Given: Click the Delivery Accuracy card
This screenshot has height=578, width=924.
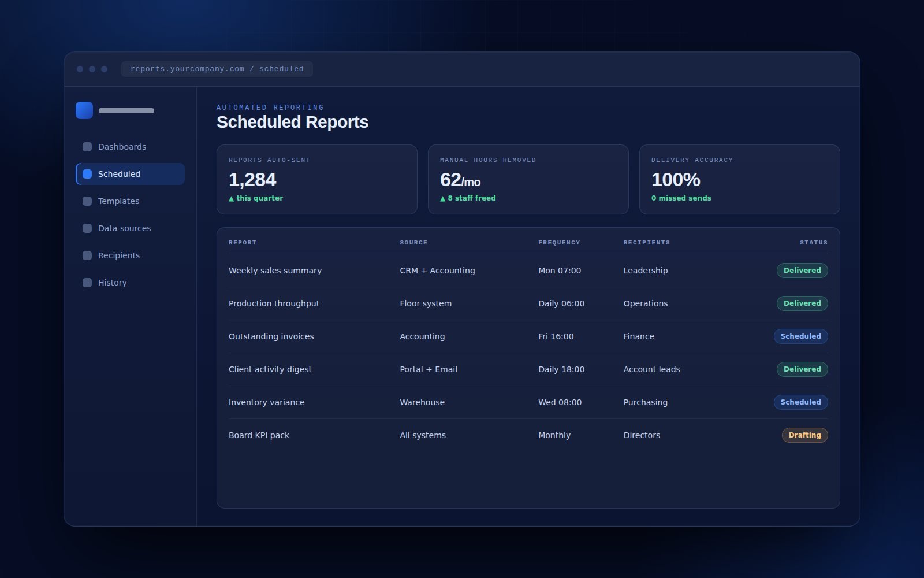Looking at the screenshot, I should click(740, 179).
